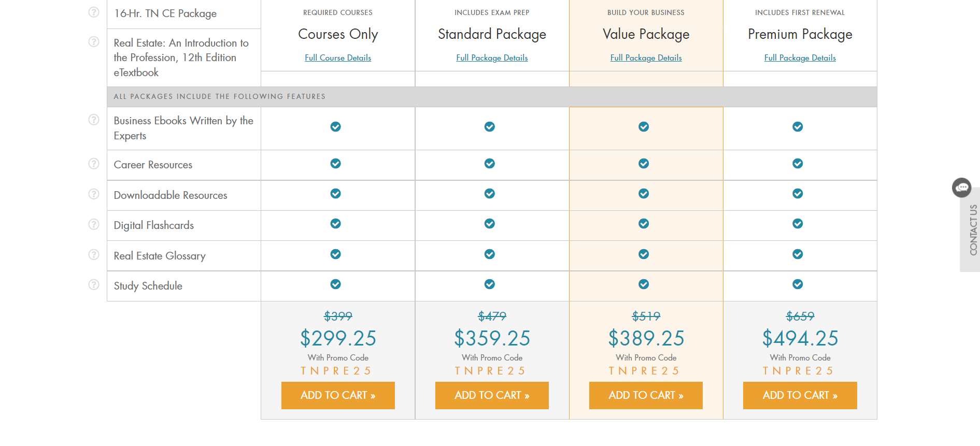Click the $359.25 discounted price
The height and width of the screenshot is (446, 980).
[x=492, y=338]
